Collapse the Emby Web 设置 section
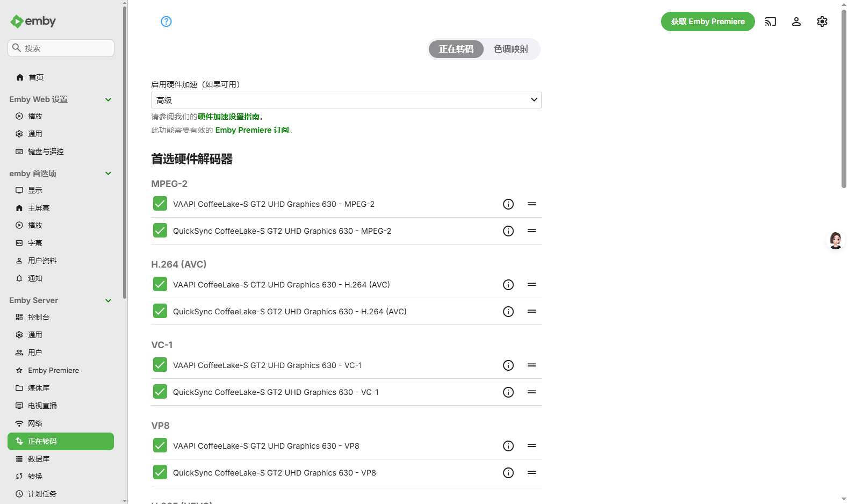 click(x=108, y=99)
